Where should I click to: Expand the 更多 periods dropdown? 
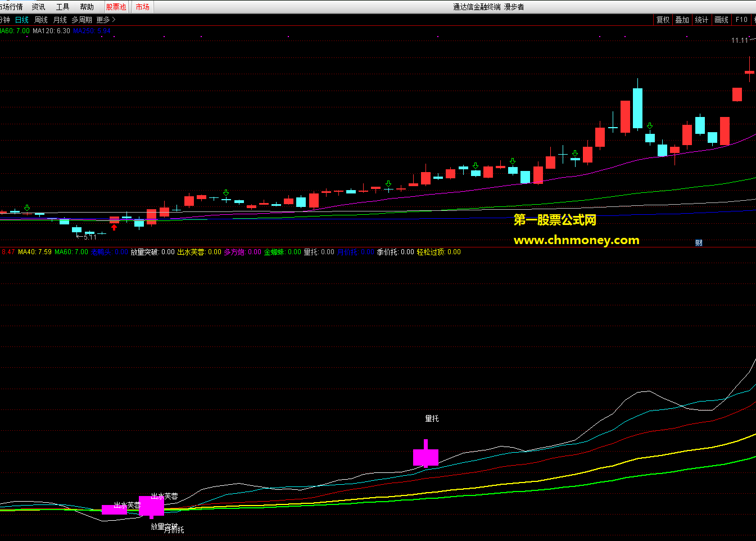pyautogui.click(x=106, y=20)
